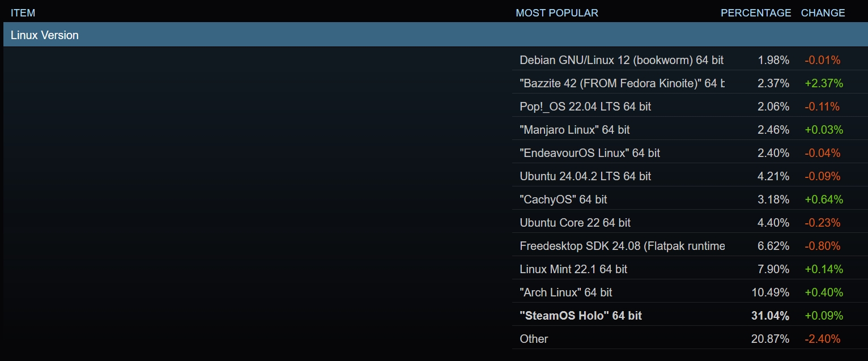This screenshot has width=868, height=361.
Task: Click Debian's 1.98% percentage value
Action: (773, 60)
